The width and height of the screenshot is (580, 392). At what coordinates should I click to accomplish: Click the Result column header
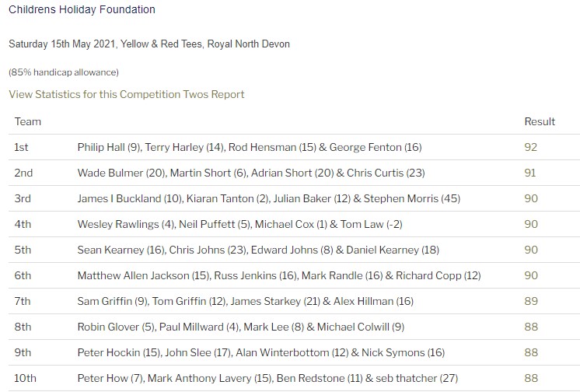540,122
